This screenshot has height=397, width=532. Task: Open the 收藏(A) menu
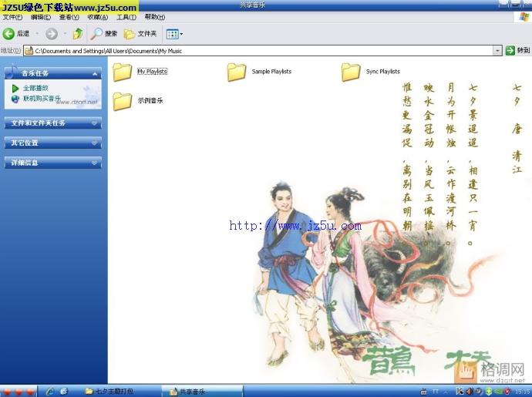[x=98, y=17]
